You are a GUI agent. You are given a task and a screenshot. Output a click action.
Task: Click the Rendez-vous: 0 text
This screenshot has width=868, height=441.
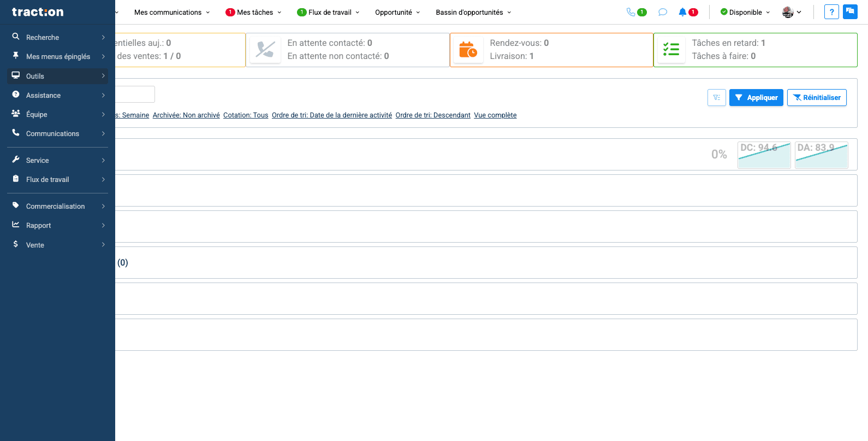point(519,43)
